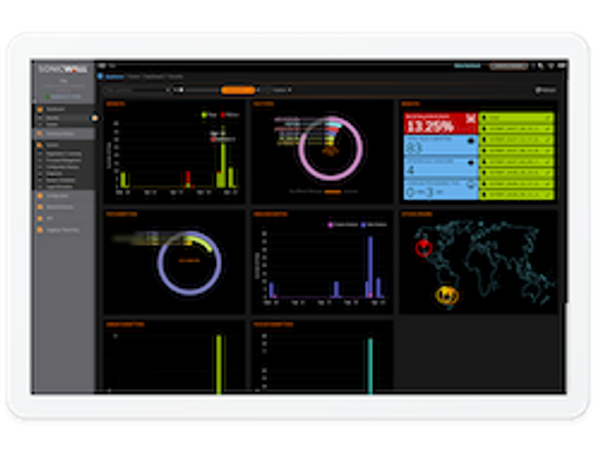The image size is (600, 449).
Task: Toggle the pink legend item in the purple chart
Action: [343, 225]
